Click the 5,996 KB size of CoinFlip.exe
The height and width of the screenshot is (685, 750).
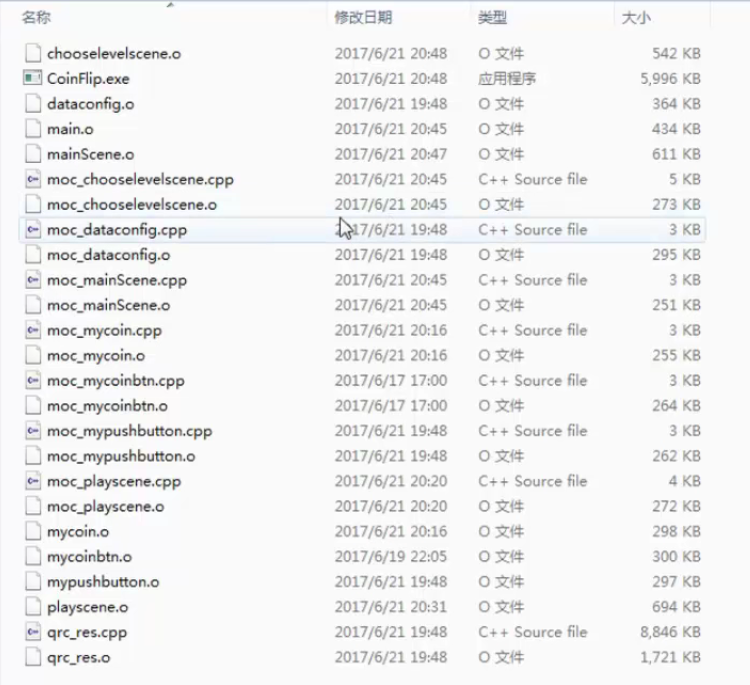click(670, 78)
